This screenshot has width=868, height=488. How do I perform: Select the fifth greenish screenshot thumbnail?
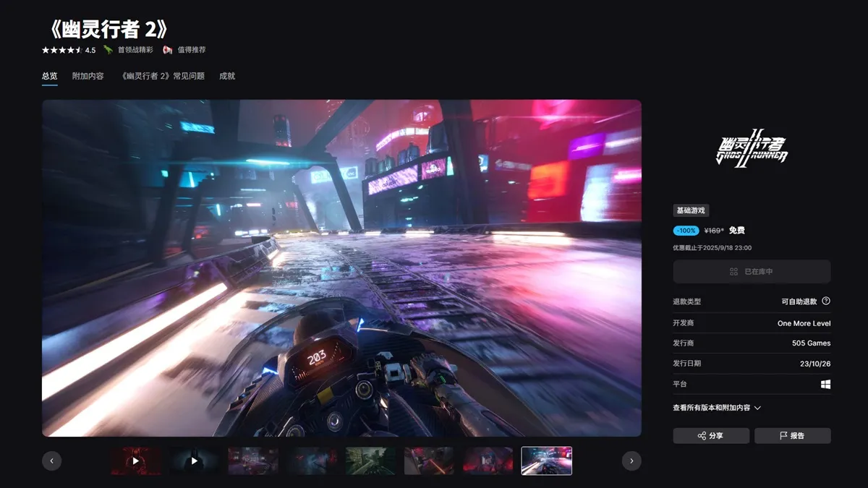pyautogui.click(x=370, y=461)
